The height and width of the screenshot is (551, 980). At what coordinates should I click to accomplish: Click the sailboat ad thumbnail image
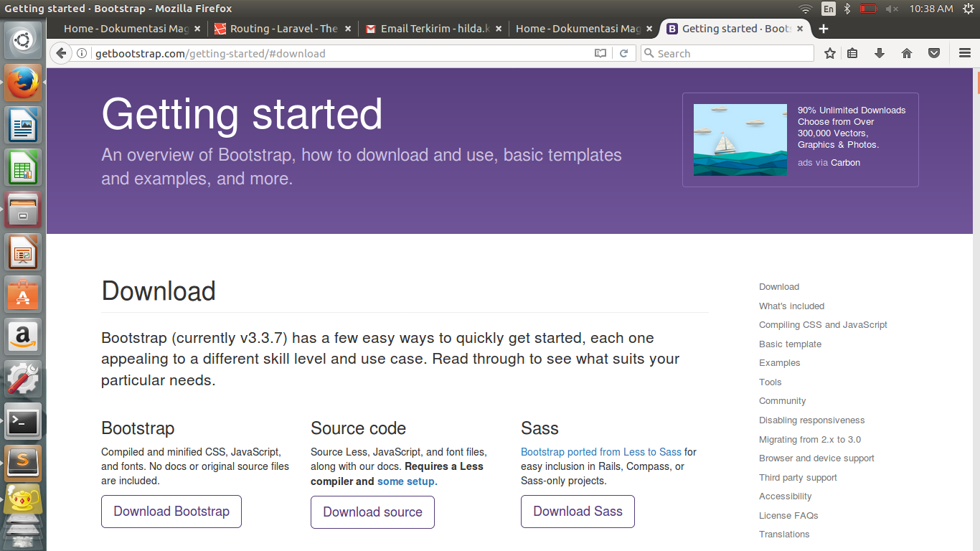click(x=740, y=140)
